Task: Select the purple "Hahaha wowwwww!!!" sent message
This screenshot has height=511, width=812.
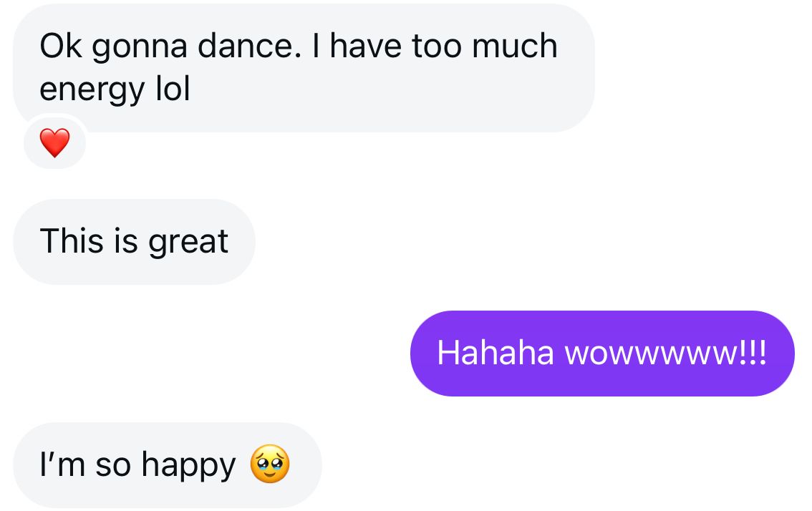Action: [x=601, y=353]
